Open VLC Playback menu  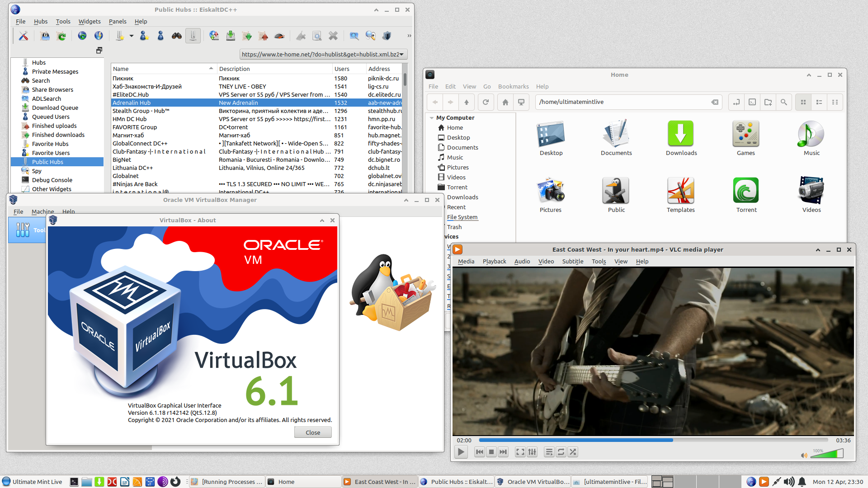[494, 261]
